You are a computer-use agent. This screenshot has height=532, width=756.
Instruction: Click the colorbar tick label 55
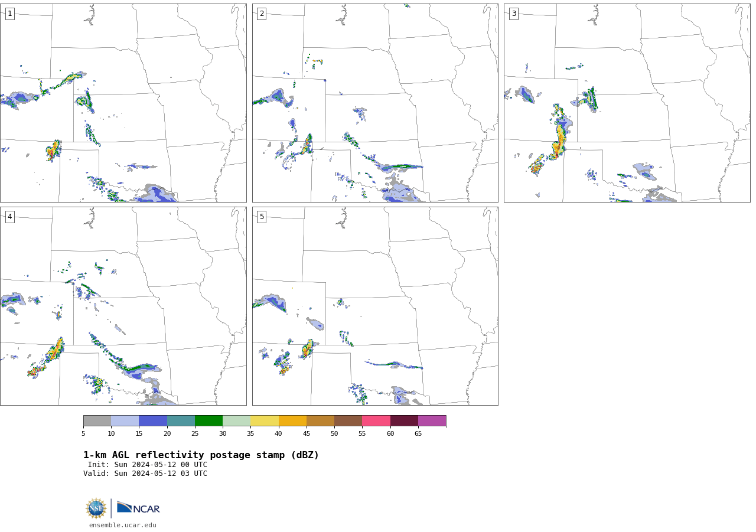(362, 433)
